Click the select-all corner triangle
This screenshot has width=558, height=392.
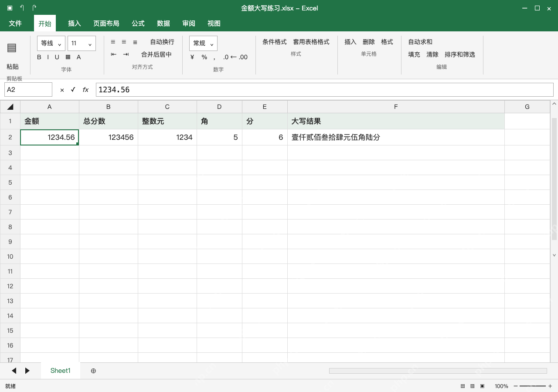click(10, 107)
